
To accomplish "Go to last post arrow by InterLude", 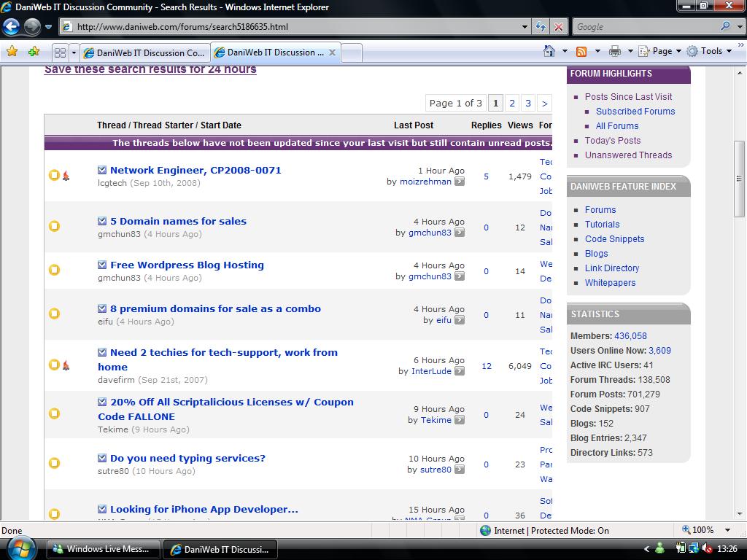I will click(x=460, y=371).
